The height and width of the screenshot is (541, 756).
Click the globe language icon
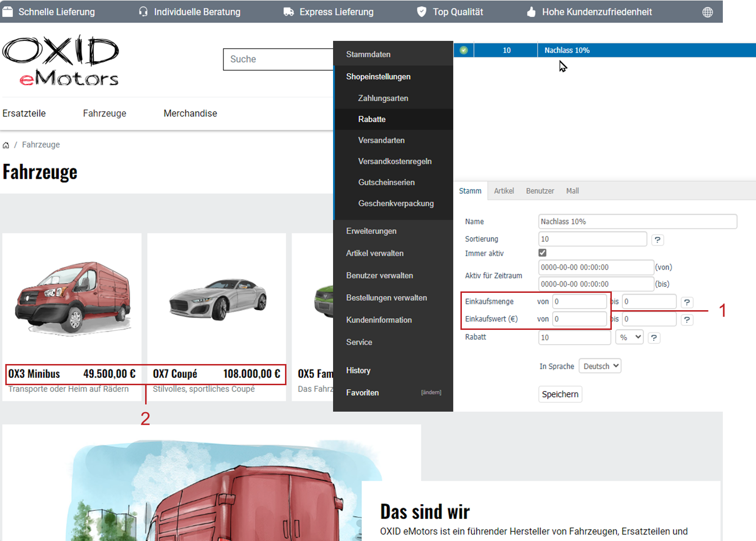click(x=707, y=13)
